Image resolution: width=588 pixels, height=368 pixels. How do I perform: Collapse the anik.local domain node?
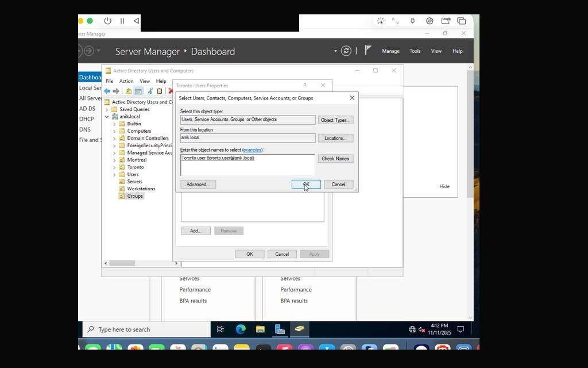point(107,117)
